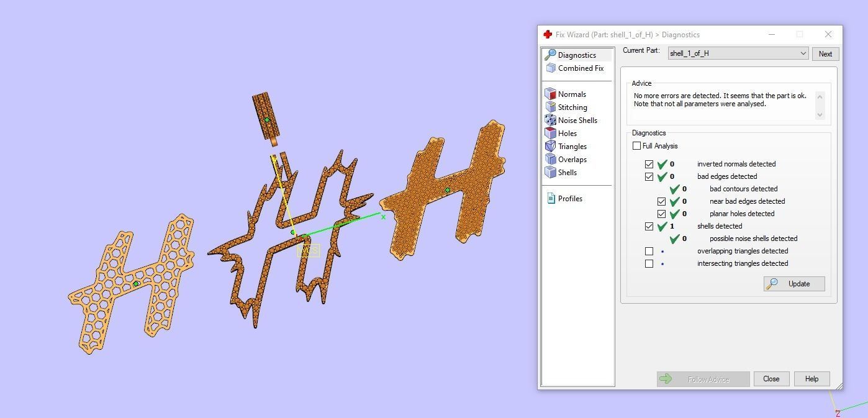This screenshot has width=868, height=418.
Task: Click the WCS coordinate system label
Action: [x=309, y=250]
